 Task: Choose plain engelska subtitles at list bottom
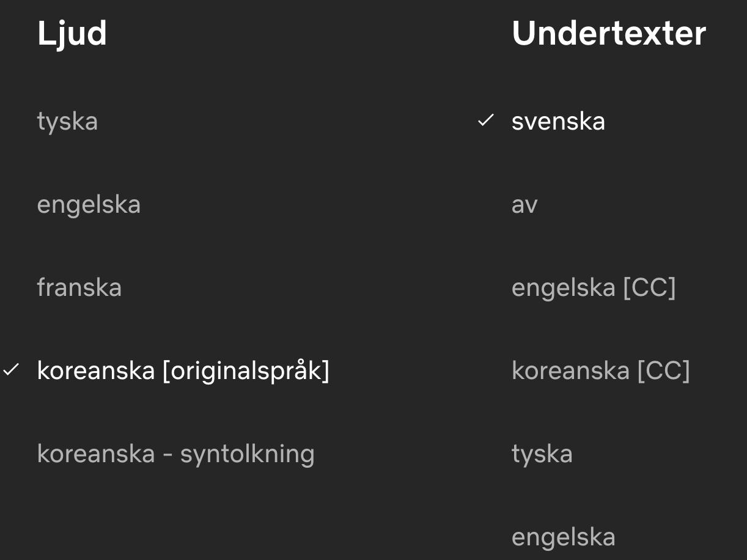[x=563, y=537]
